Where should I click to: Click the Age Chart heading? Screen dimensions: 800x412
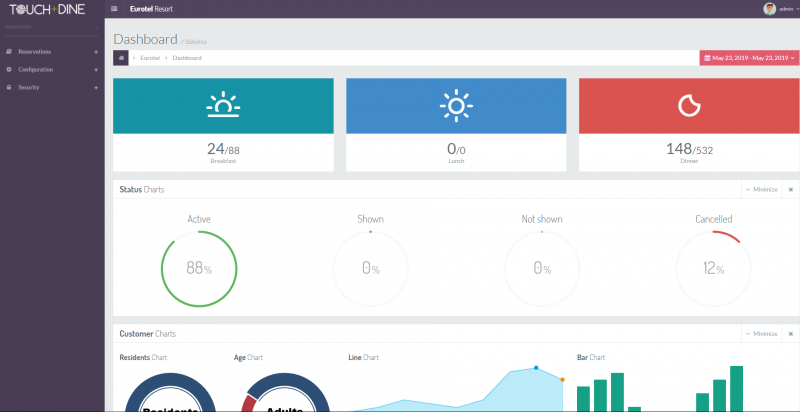click(248, 357)
